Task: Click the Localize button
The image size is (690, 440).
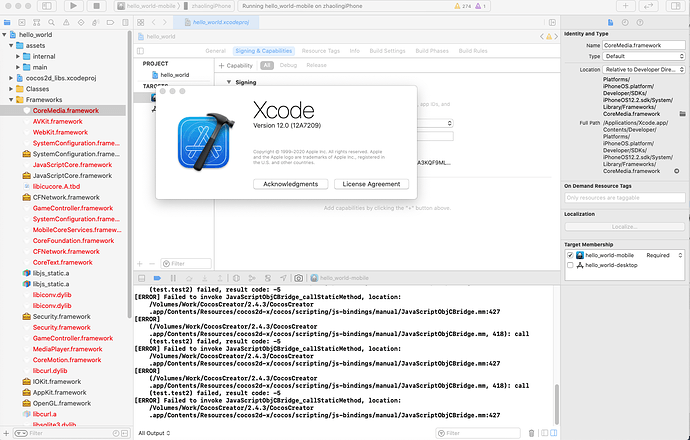Action: click(624, 227)
